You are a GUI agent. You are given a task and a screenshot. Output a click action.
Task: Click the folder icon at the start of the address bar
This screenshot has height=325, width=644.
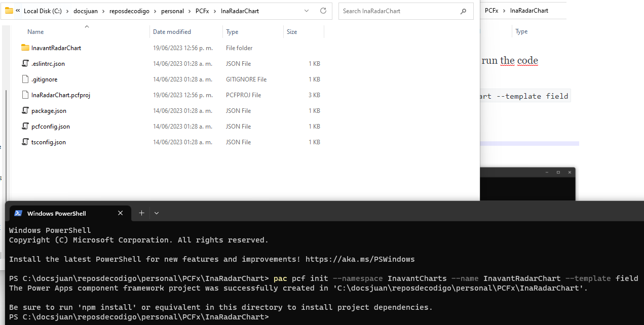[7, 10]
